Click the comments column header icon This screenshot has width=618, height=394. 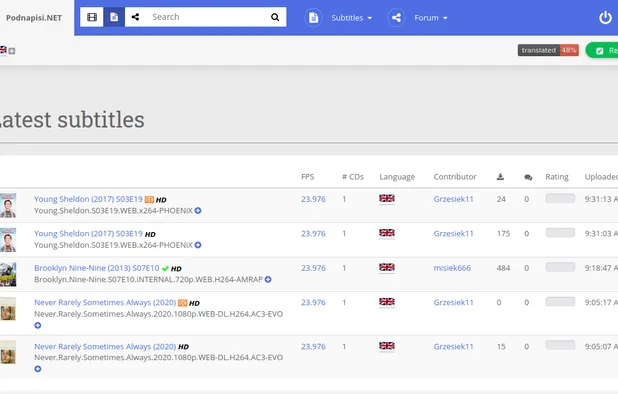pos(528,177)
